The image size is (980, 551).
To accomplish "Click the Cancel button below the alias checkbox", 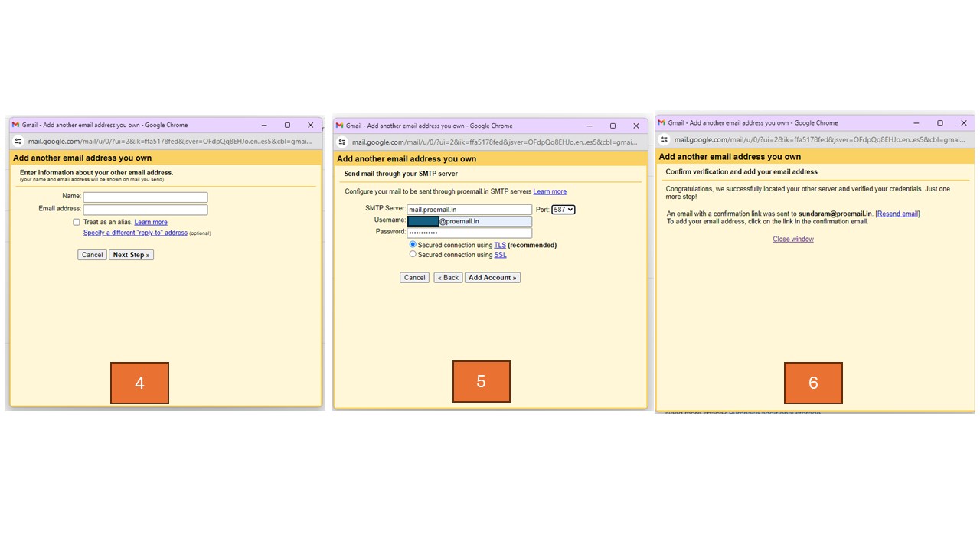I will [x=93, y=255].
